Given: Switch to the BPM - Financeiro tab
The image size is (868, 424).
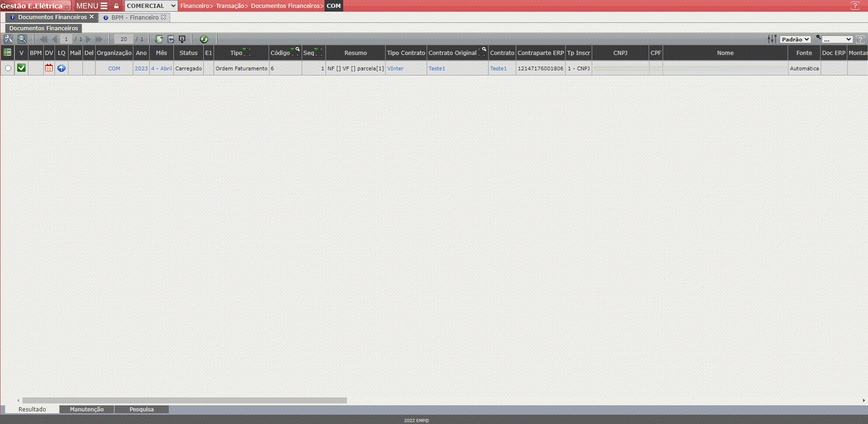Looking at the screenshot, I should [135, 17].
